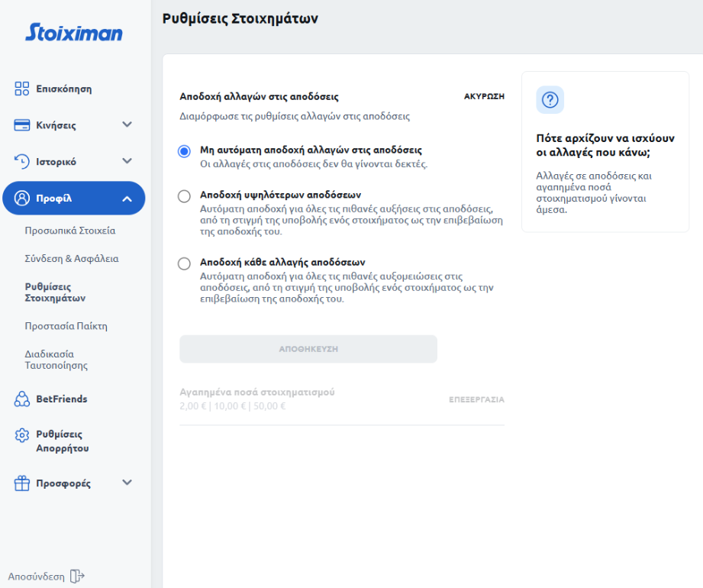Expand the Κινήσεις menu chevron
The width and height of the screenshot is (703, 588).
pyautogui.click(x=127, y=124)
